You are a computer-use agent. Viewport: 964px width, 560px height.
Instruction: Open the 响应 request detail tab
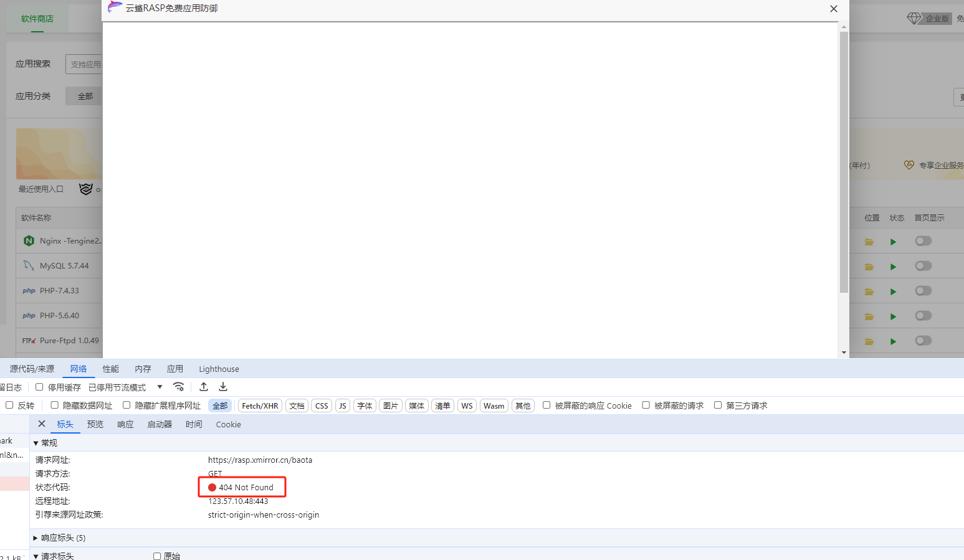tap(125, 424)
